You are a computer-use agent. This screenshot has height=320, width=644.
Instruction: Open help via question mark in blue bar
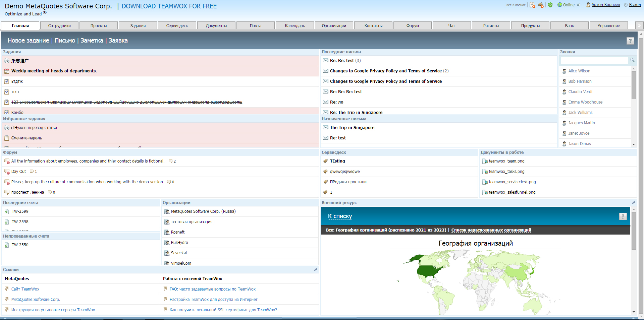click(x=630, y=41)
